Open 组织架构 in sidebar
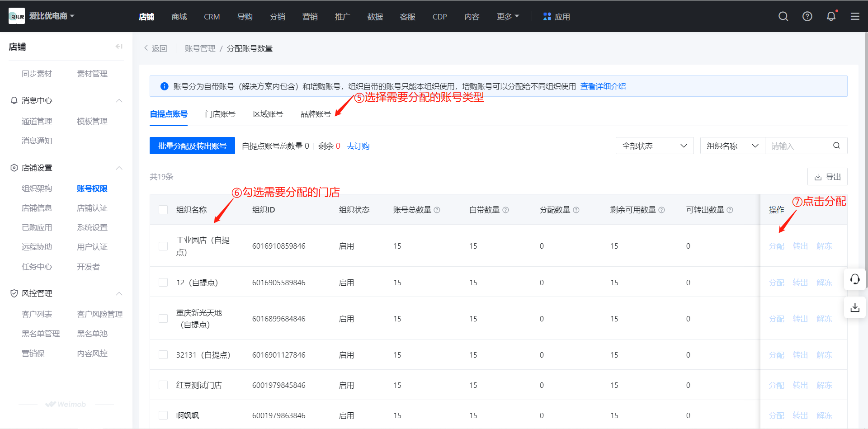Viewport: 868px width, 429px height. tap(37, 189)
